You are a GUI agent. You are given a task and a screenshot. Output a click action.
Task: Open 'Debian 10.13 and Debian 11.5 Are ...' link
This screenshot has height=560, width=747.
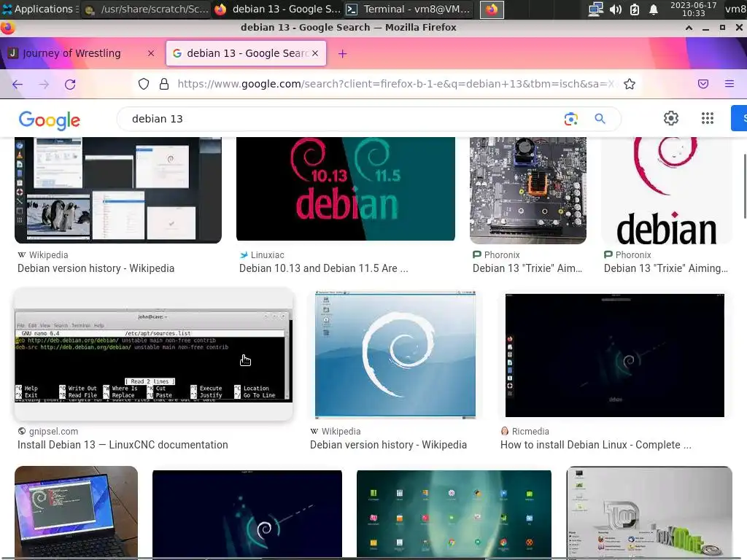323,268
